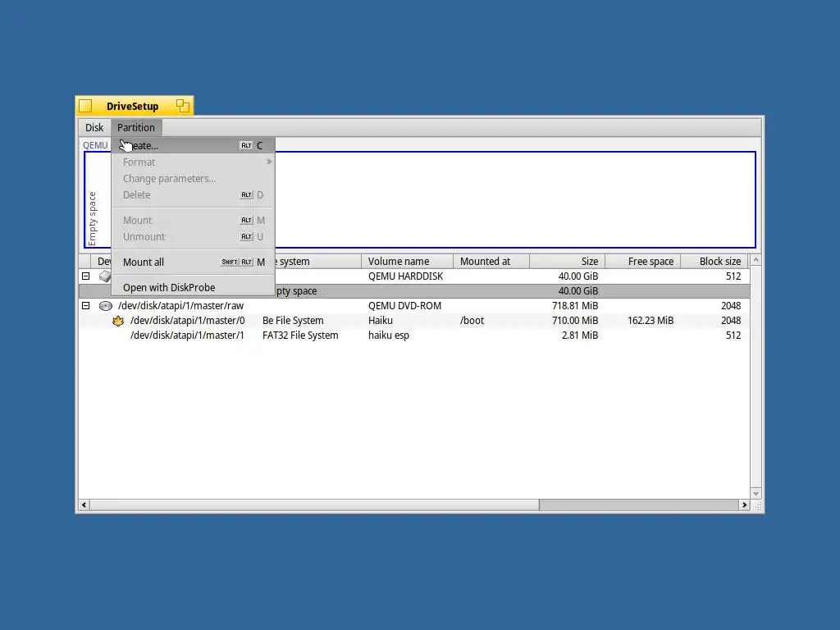This screenshot has width=840, height=630.
Task: Click disabled Change parameters... entry
Action: click(193, 178)
